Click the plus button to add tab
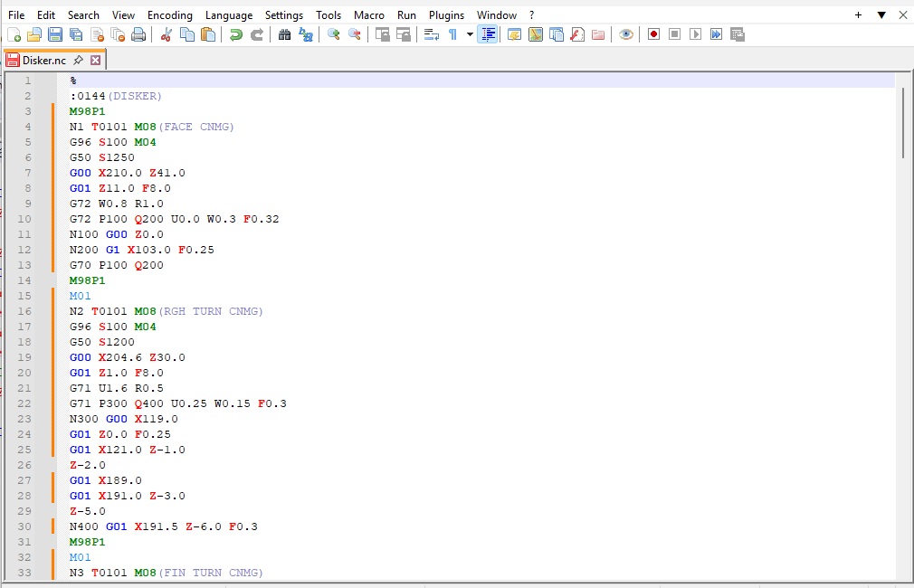The width and height of the screenshot is (914, 588). pos(858,14)
